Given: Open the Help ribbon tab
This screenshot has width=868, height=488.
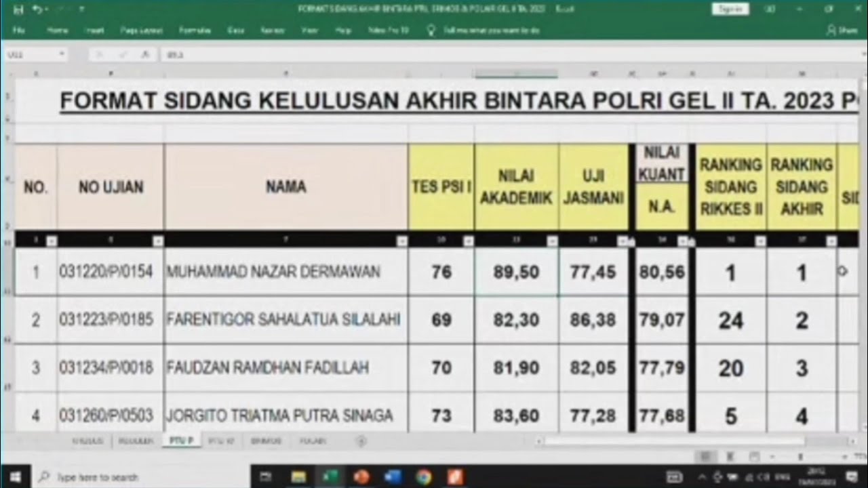Looking at the screenshot, I should coord(343,30).
